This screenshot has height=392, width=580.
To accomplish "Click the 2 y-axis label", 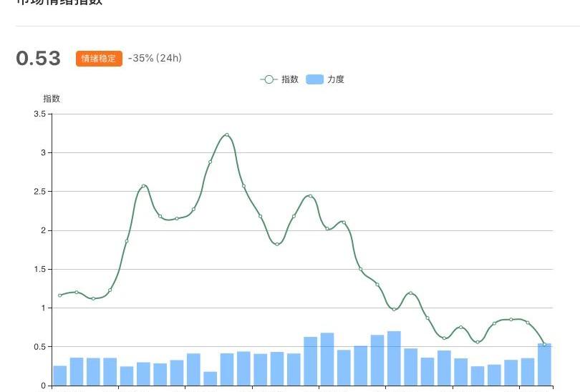I will (x=43, y=230).
